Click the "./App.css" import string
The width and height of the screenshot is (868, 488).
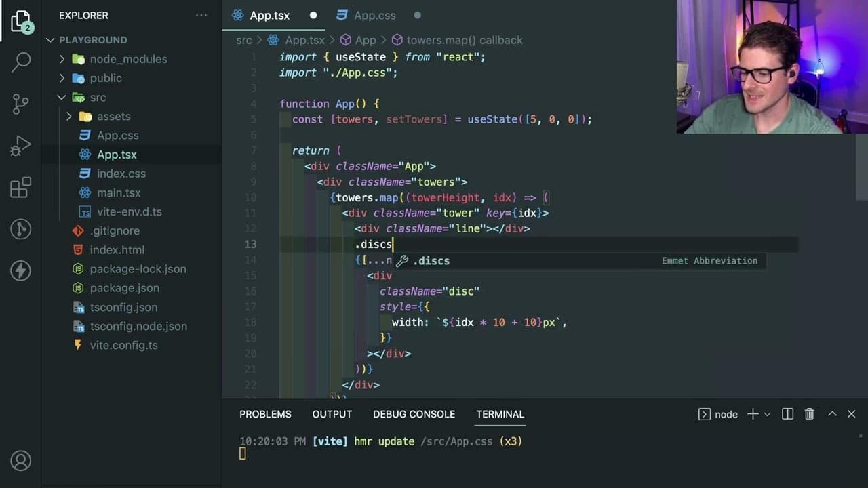357,73
